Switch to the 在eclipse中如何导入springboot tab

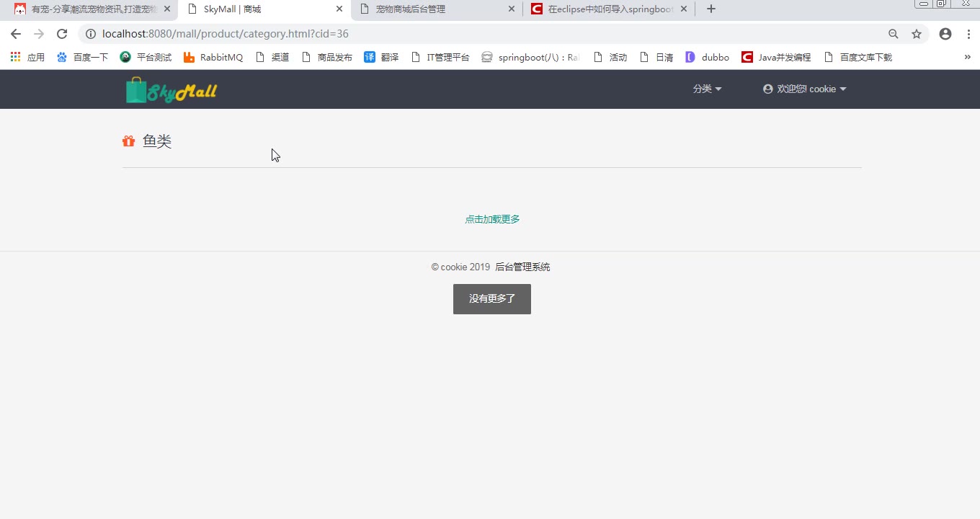coord(610,9)
